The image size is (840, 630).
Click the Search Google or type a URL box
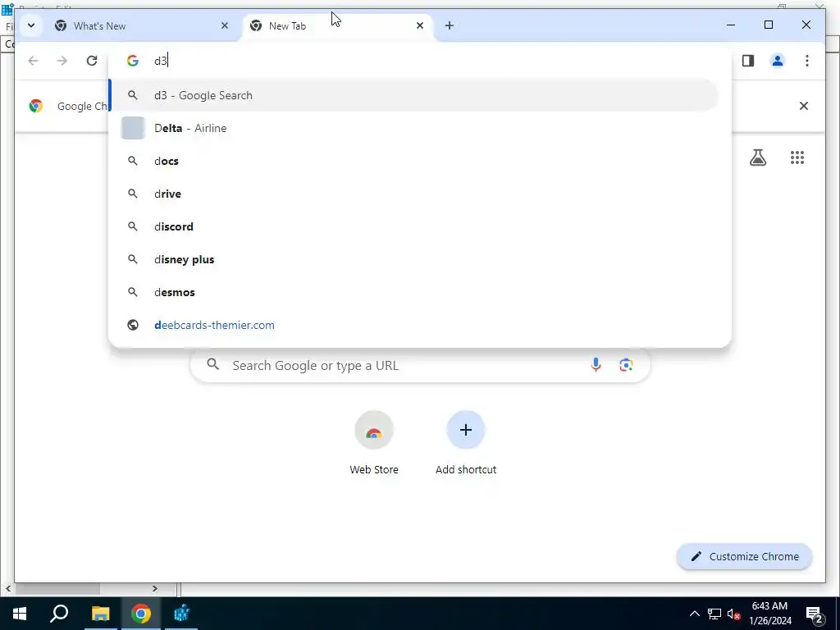(420, 365)
